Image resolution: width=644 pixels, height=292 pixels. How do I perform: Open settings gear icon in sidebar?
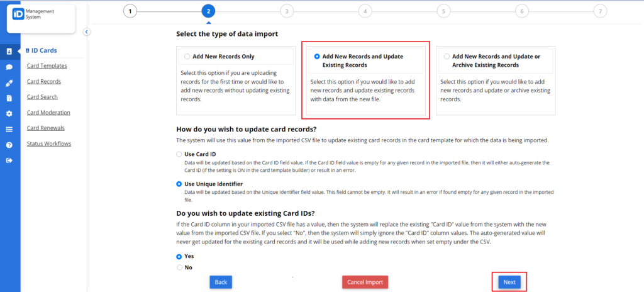tap(9, 114)
